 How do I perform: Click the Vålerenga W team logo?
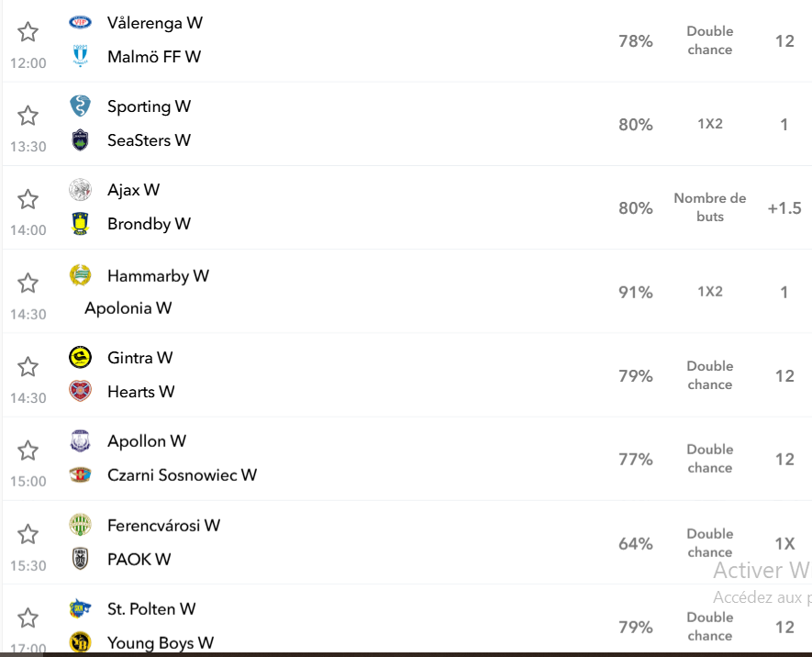[x=80, y=22]
